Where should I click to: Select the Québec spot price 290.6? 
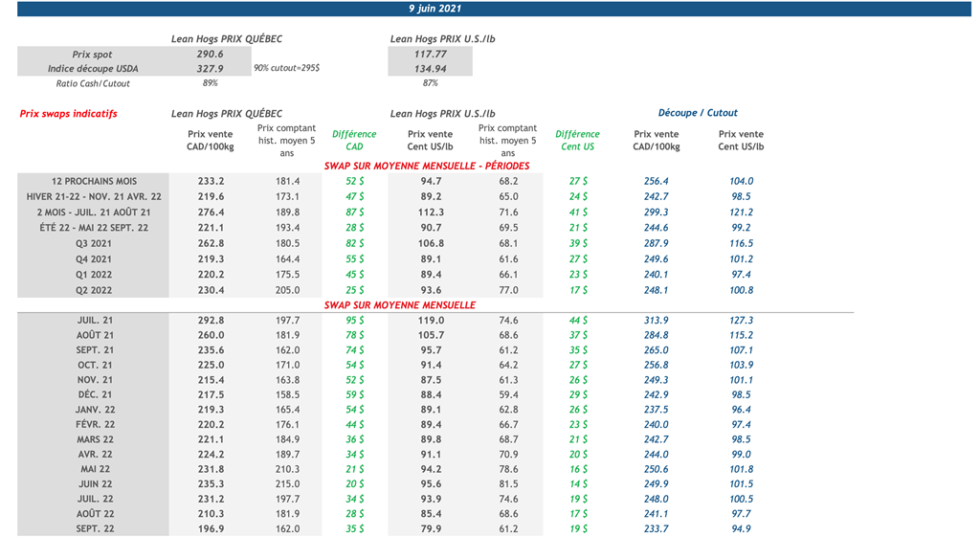(x=210, y=55)
